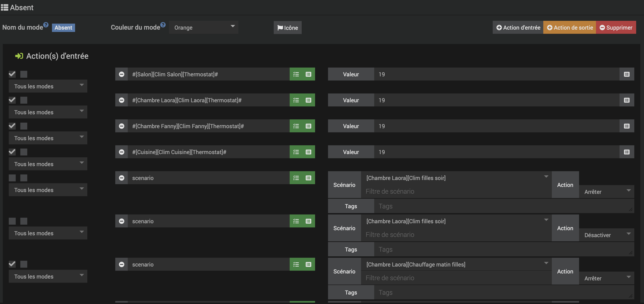Click the help icon beside Couleur du mode
Image resolution: width=644 pixels, height=304 pixels.
(x=163, y=25)
